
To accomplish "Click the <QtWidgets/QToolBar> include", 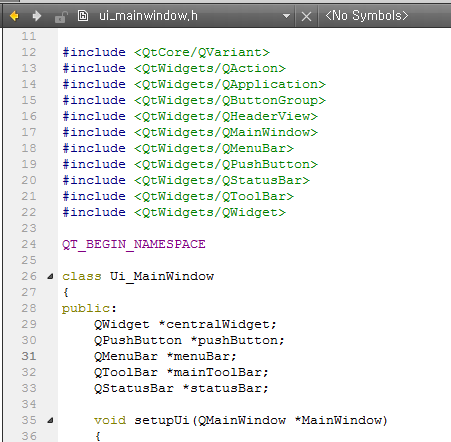I will [x=214, y=196].
